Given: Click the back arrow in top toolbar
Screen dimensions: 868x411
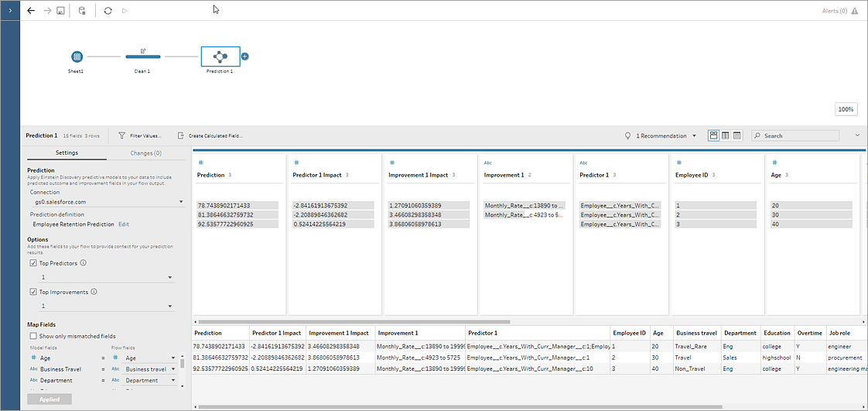Looking at the screenshot, I should point(31,11).
